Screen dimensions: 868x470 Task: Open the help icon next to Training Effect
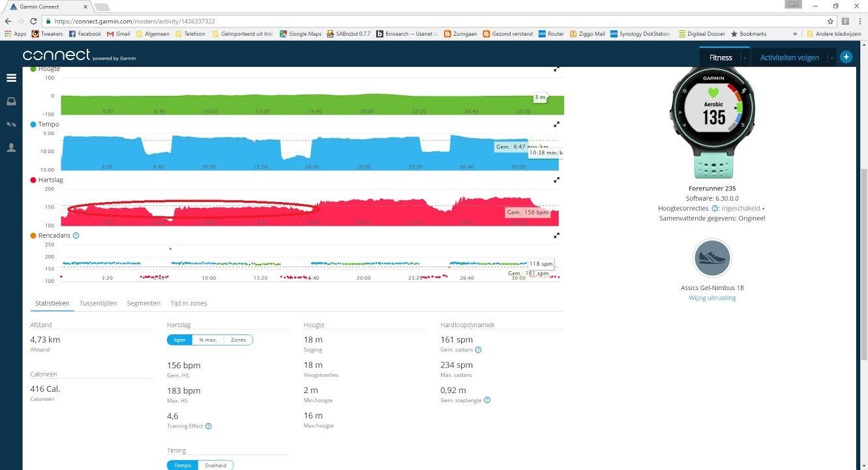tap(208, 426)
